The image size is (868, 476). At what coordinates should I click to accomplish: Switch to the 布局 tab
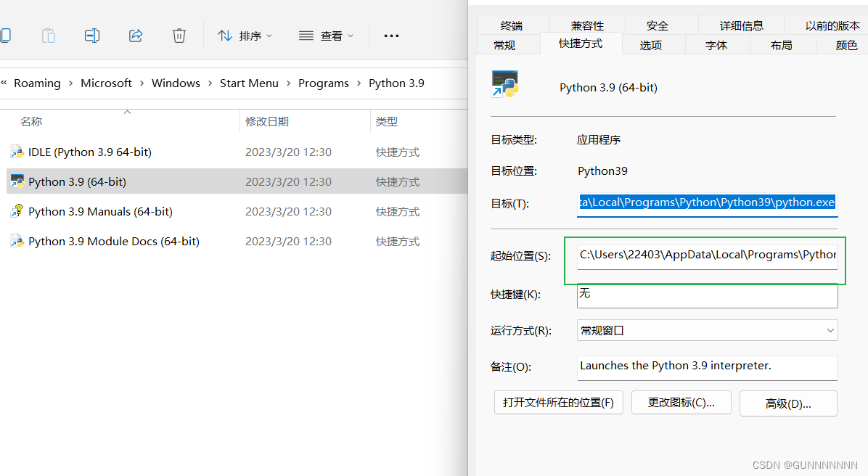[x=782, y=46]
